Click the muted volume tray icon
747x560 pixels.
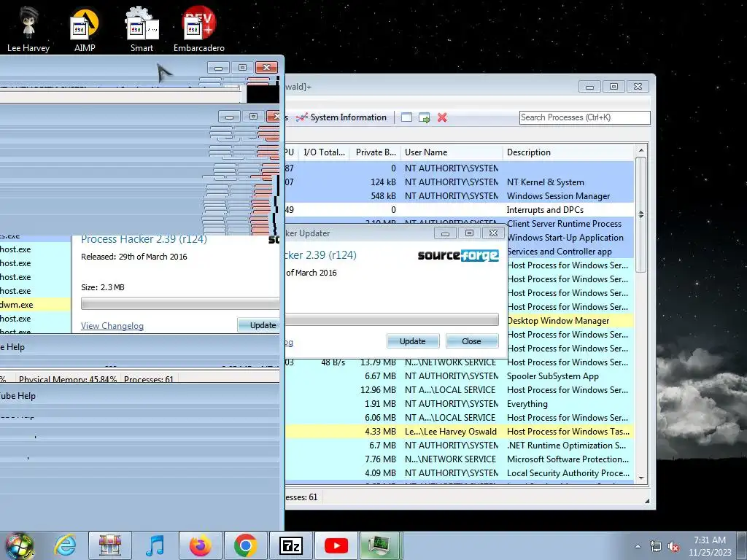click(673, 547)
